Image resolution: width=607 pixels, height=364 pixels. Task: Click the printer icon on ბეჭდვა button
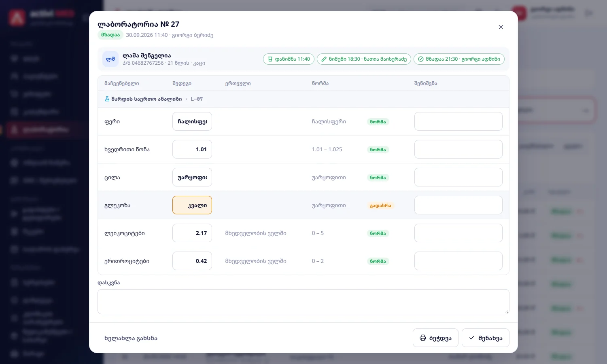click(x=423, y=338)
